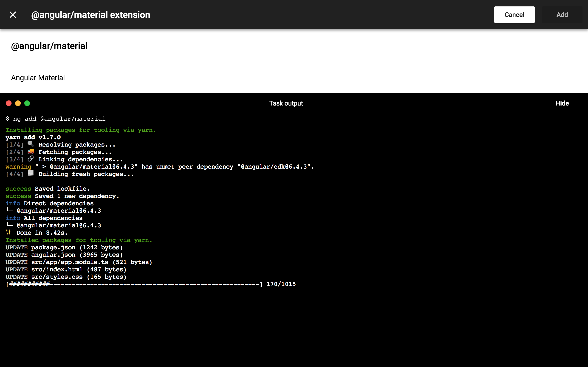The image size is (588, 367).
Task: Click the ng add @angular/material command line
Action: click(x=56, y=119)
